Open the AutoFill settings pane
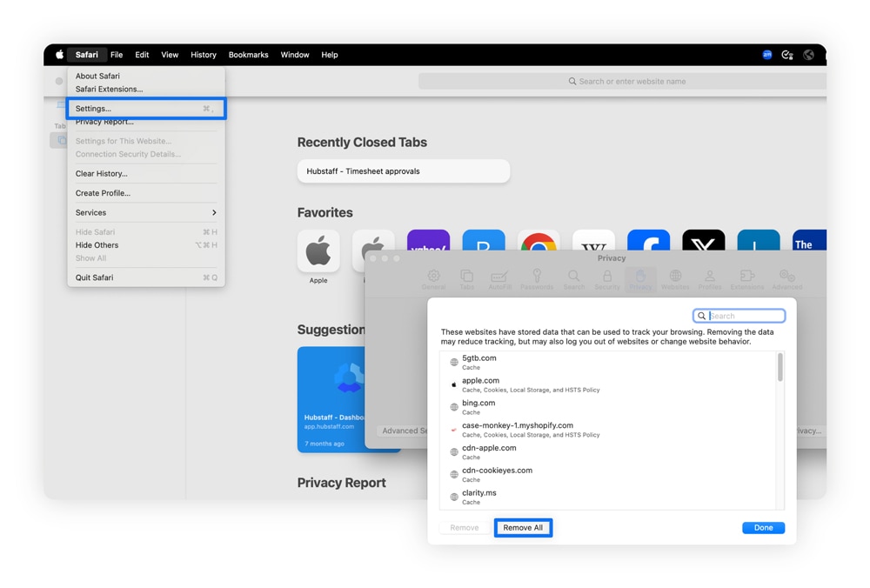Image resolution: width=870 pixels, height=588 pixels. point(502,277)
